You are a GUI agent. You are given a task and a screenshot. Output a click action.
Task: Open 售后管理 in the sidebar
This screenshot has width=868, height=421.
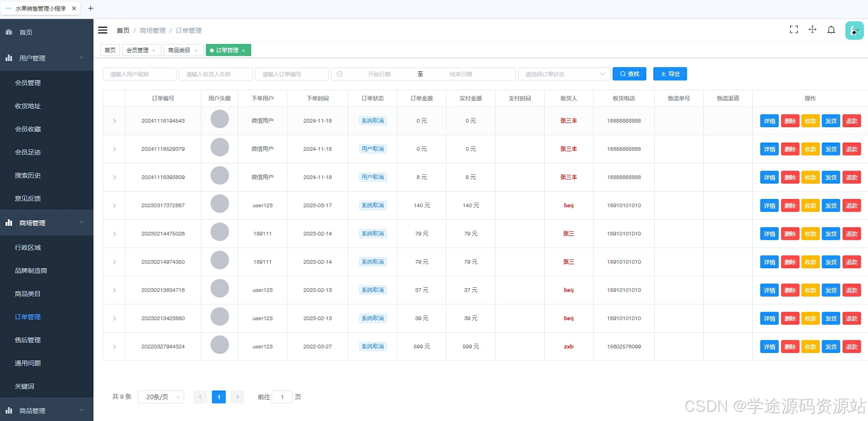(46, 340)
